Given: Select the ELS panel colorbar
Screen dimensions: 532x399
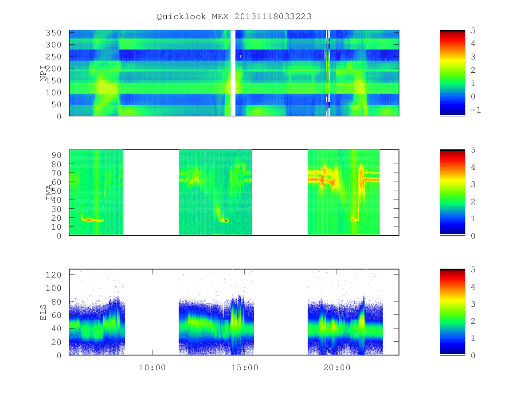Looking at the screenshot, I should point(452,312).
